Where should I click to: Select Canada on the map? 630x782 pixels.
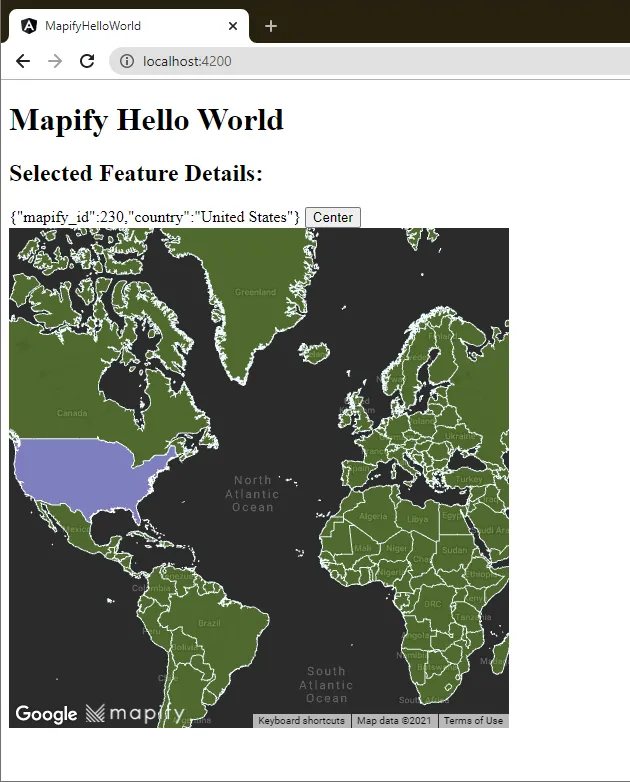[x=72, y=413]
